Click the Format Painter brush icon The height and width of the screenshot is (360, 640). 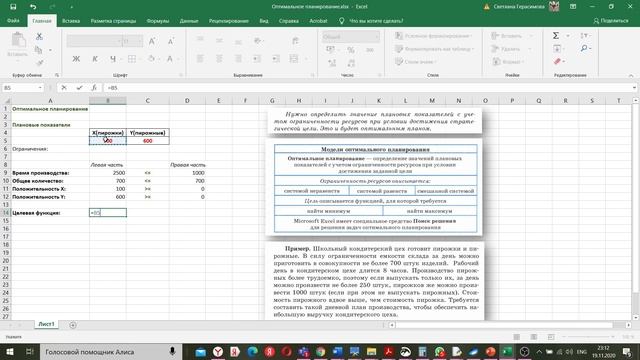(x=39, y=62)
